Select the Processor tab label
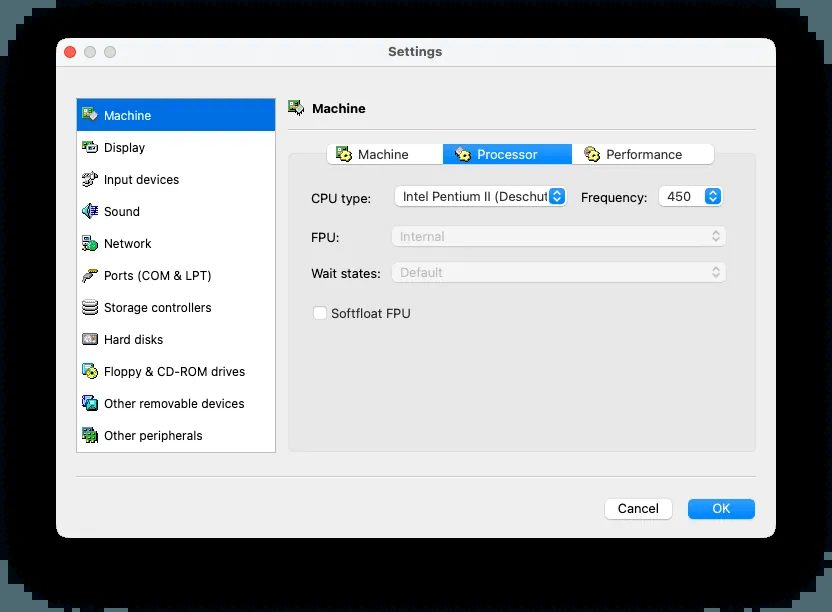 pyautogui.click(x=507, y=154)
